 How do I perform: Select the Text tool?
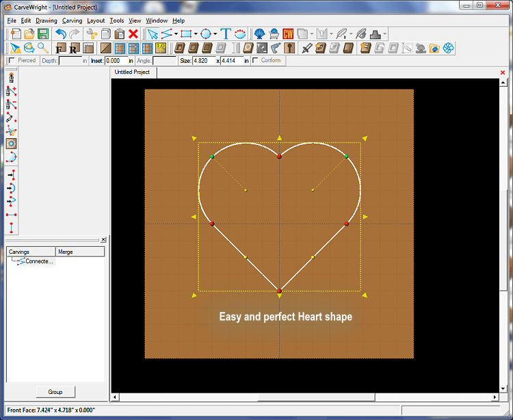pyautogui.click(x=226, y=34)
